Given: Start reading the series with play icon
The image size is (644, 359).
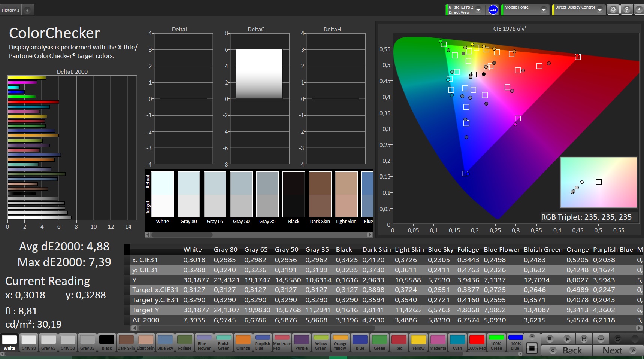Looking at the screenshot, I should tap(567, 339).
